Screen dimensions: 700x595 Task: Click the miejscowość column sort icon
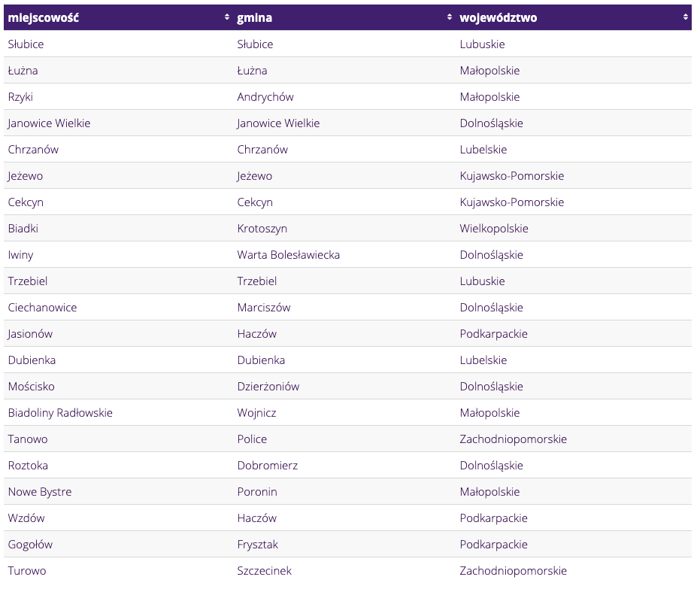[227, 17]
